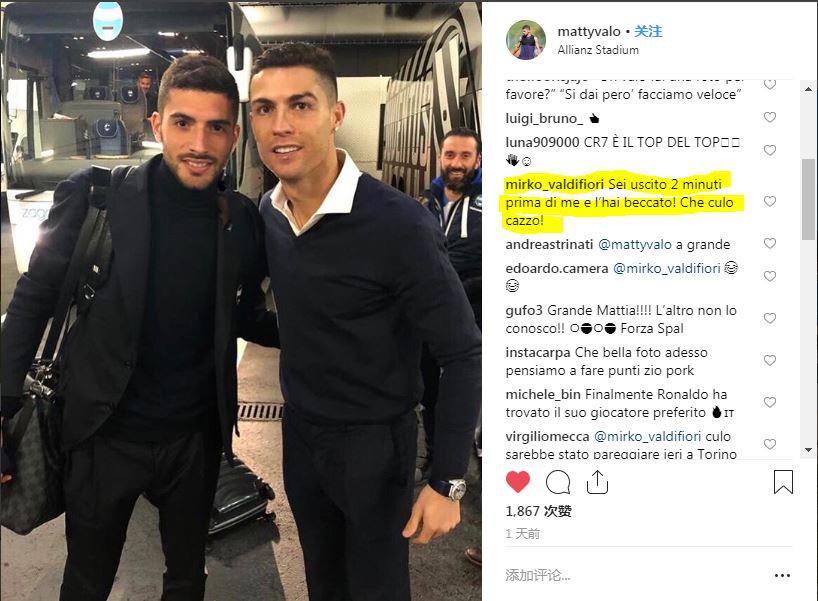This screenshot has height=601, width=818.
Task: Like the instacarpa comment
Action: point(769,360)
